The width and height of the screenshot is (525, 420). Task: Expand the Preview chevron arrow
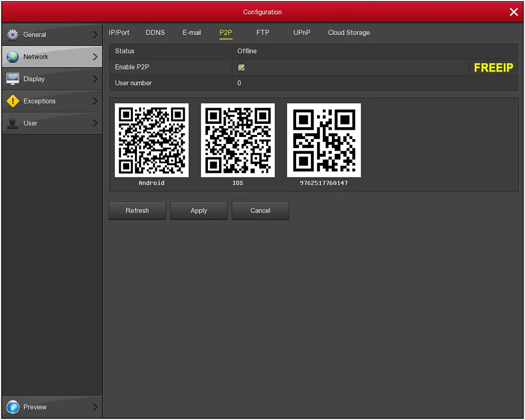95,407
